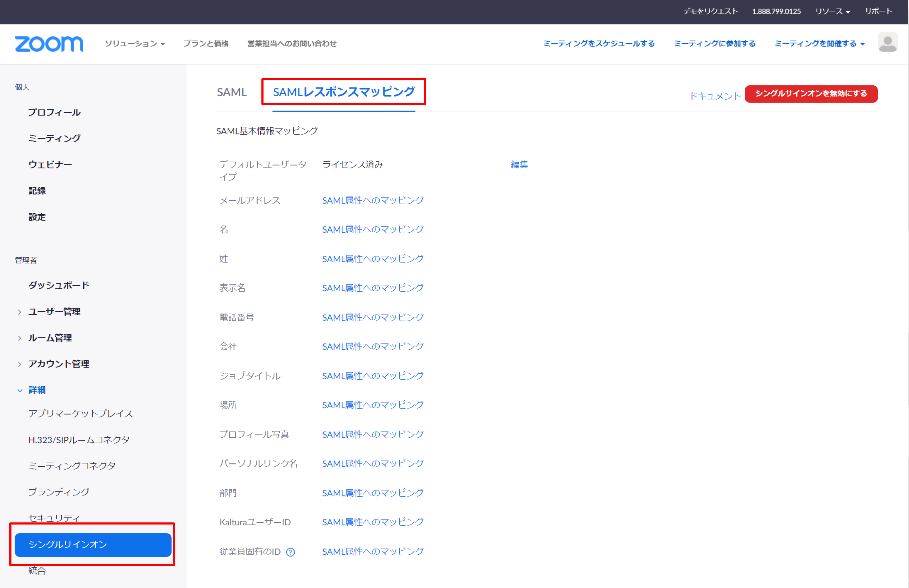The image size is (909, 588).
Task: Open H.323/SIPルームコネクタ in sidebar
Action: tap(79, 440)
